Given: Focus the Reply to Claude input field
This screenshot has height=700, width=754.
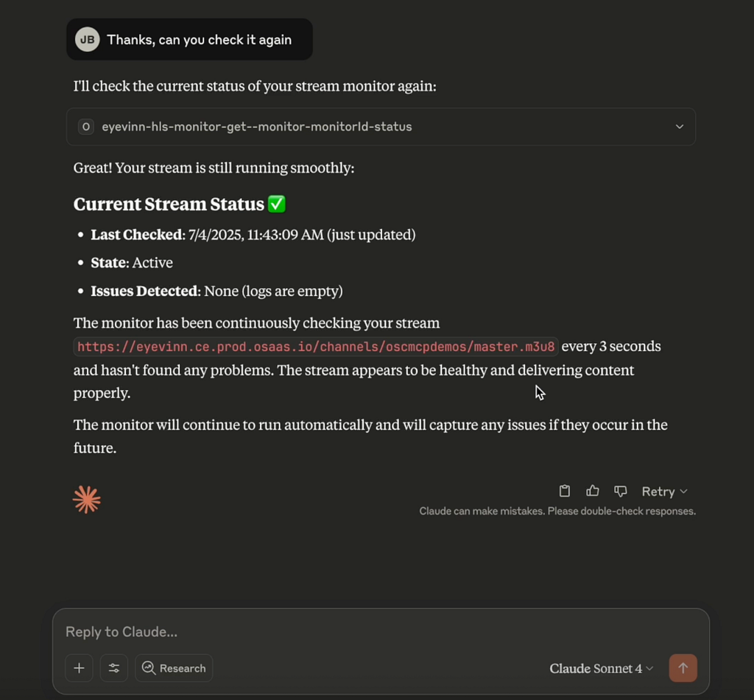Looking at the screenshot, I should 368,632.
